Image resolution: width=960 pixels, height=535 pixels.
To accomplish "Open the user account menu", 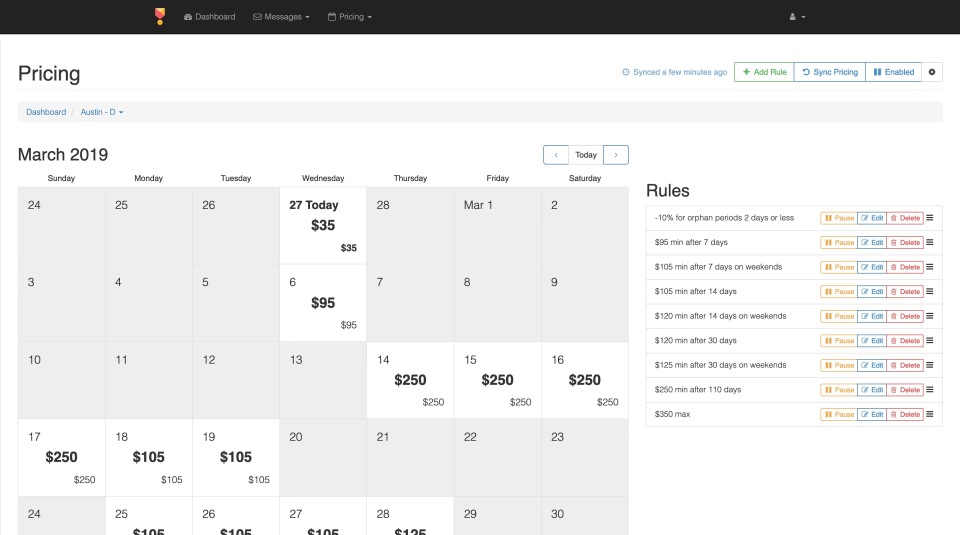I will coord(797,17).
